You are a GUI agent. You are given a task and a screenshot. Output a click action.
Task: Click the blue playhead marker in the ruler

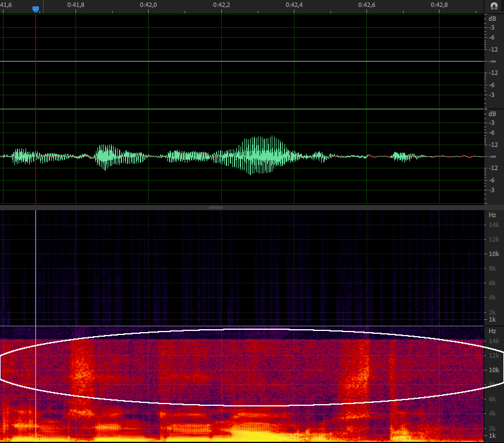click(x=35, y=9)
